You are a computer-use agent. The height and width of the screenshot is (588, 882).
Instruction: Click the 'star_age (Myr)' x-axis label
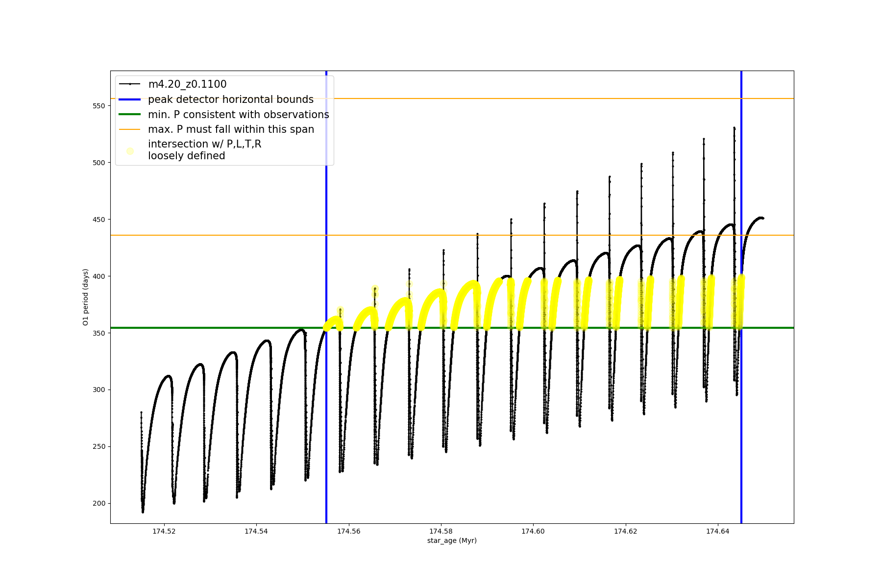(x=452, y=540)
